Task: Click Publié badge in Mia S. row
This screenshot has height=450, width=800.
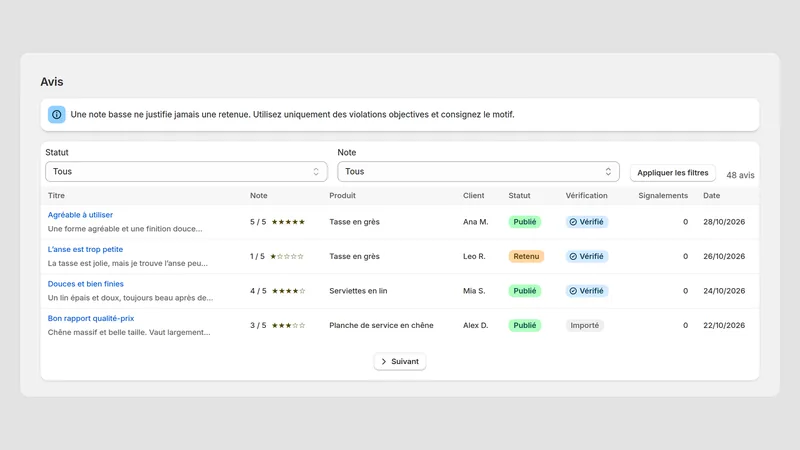Action: tap(524, 291)
